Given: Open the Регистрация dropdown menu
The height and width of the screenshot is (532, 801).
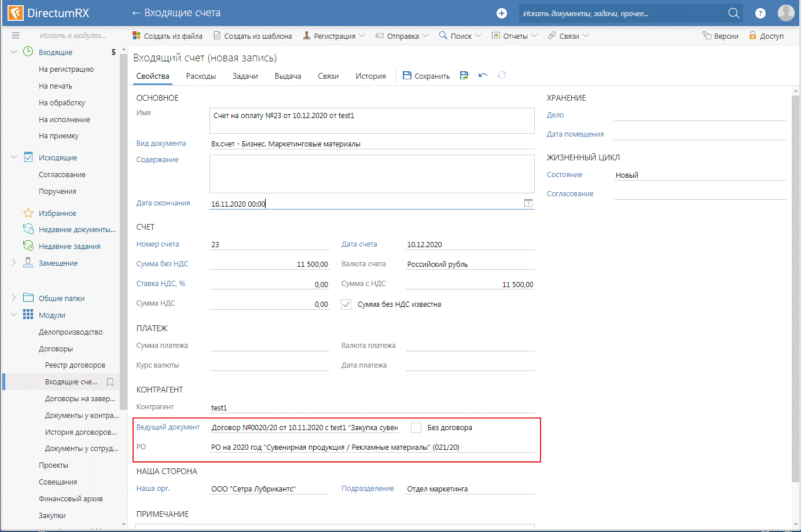Looking at the screenshot, I should [334, 36].
